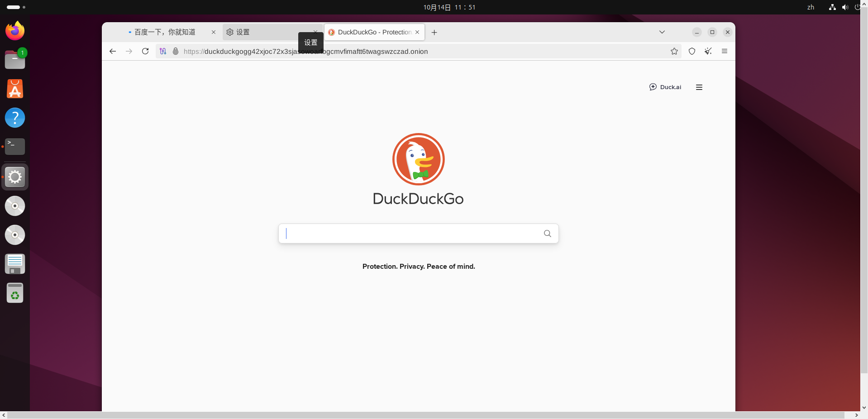Click the DuckDuckGo wordmark text
The height and width of the screenshot is (419, 868).
pos(418,199)
